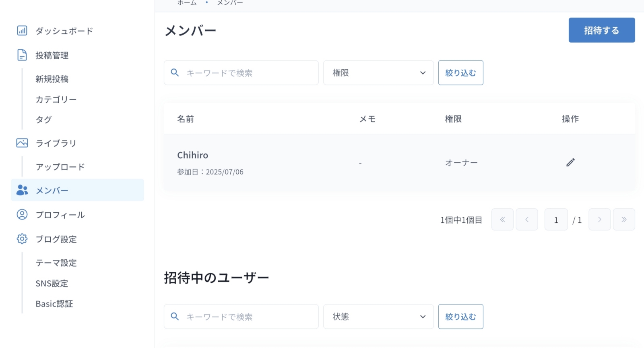
Task: Go to last page with double chevron
Action: coord(624,220)
